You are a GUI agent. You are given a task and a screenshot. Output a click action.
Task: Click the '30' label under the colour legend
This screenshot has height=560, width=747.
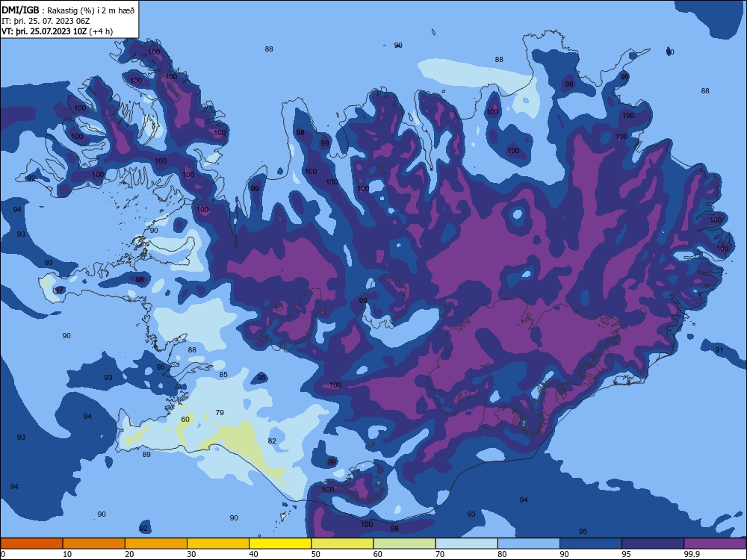pyautogui.click(x=191, y=554)
